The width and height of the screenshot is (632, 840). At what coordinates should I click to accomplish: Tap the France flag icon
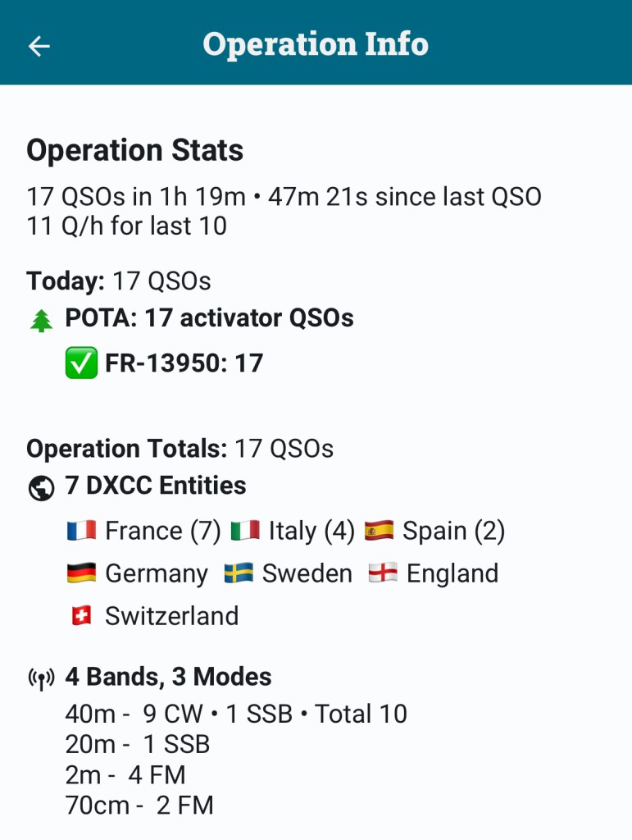(81, 531)
